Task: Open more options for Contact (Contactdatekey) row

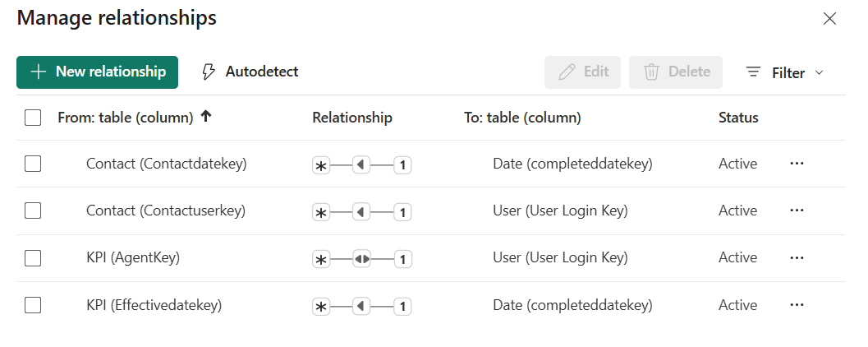Action: click(797, 164)
